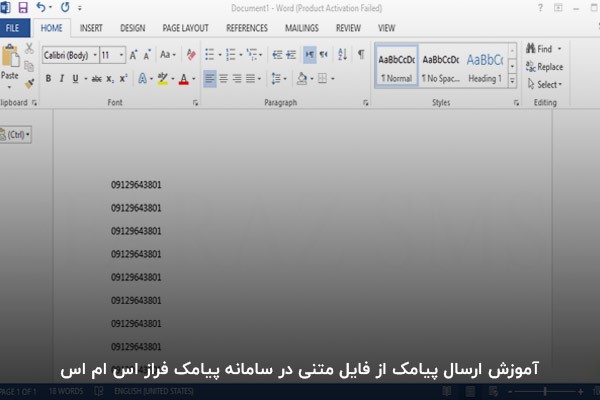Align paragraph text to the right

coord(237,79)
